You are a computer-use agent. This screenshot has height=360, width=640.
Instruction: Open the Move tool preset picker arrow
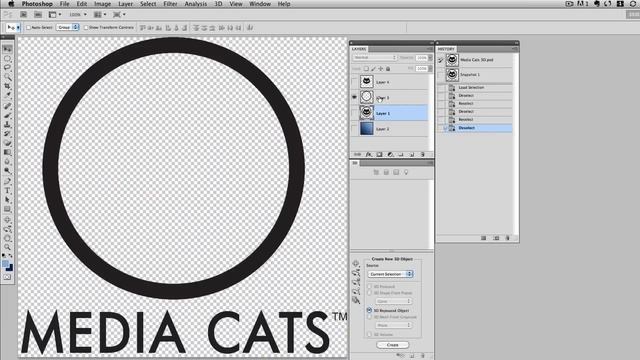click(18, 28)
